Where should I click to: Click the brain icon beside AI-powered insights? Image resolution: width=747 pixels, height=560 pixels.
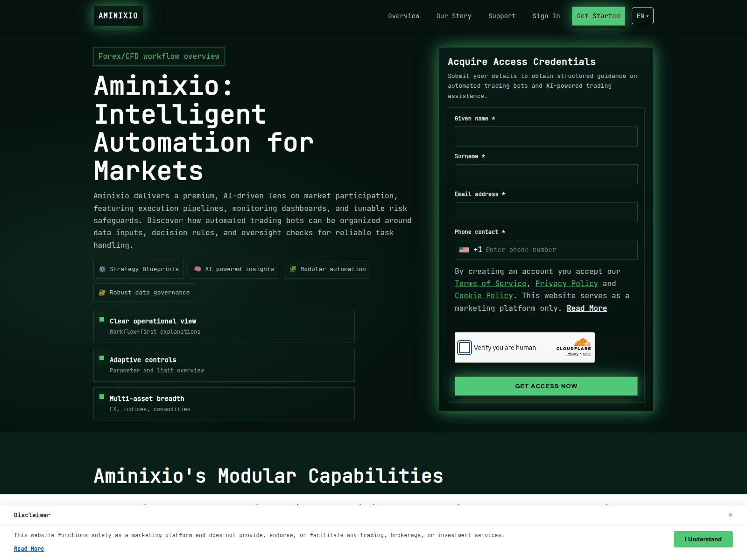tap(197, 269)
